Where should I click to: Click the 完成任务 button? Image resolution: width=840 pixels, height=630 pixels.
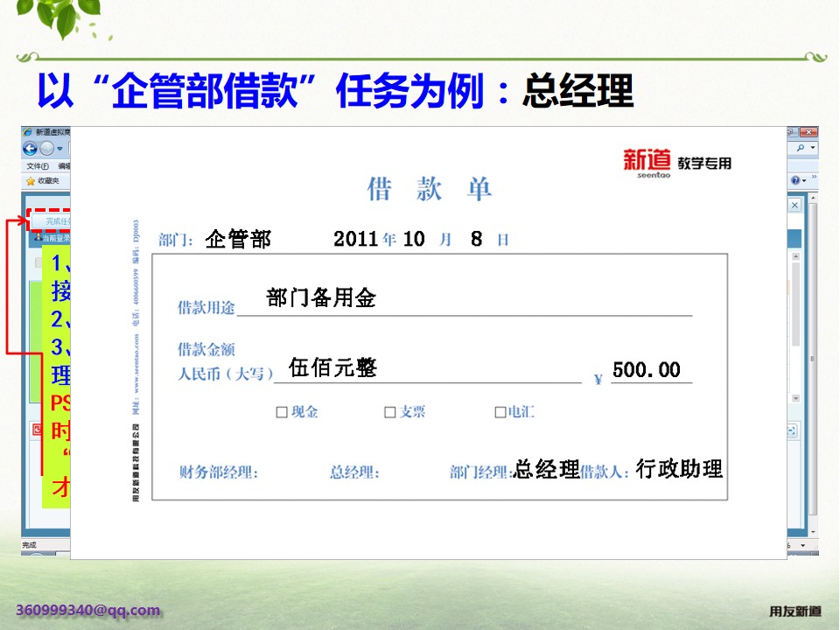(x=51, y=220)
